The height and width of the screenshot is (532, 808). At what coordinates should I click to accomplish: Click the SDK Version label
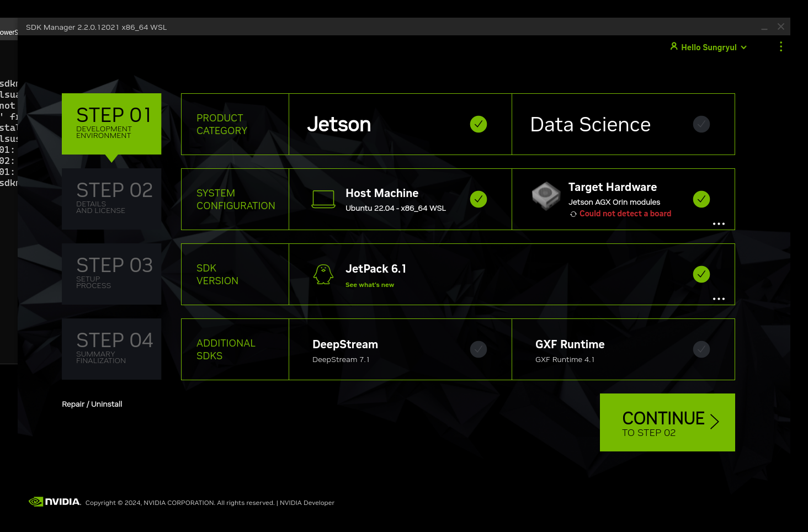[217, 274]
